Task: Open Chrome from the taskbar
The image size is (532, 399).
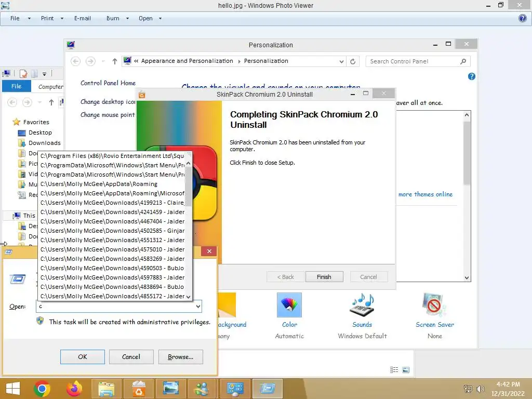Action: [x=42, y=389]
